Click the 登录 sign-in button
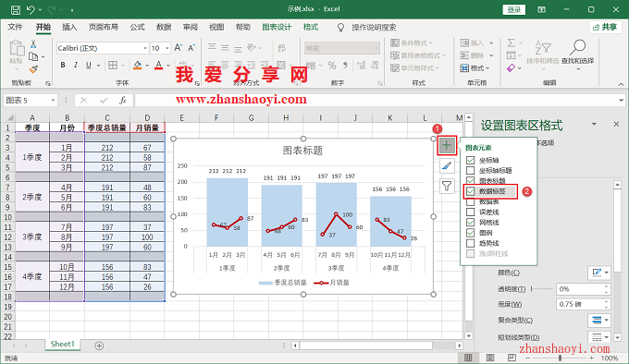629x364 pixels. tap(514, 9)
